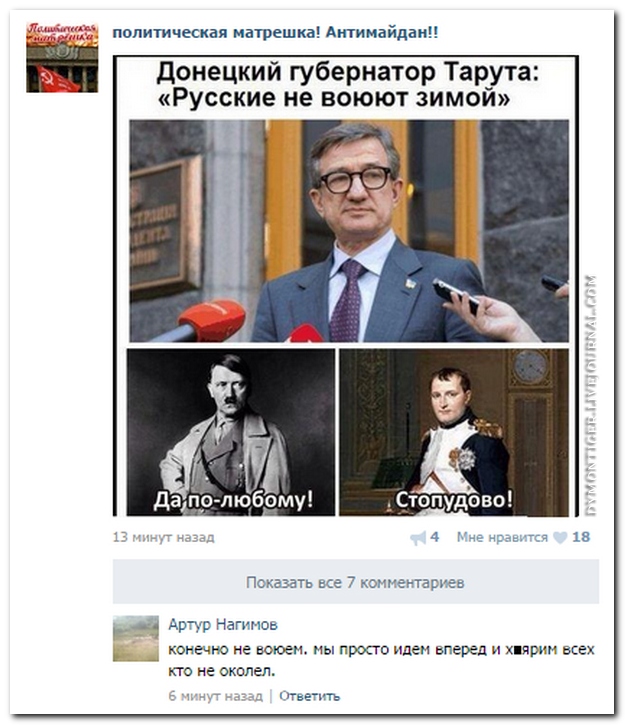Click the comment text конечно не воюем
The width and height of the screenshot is (625, 725).
pos(381,660)
